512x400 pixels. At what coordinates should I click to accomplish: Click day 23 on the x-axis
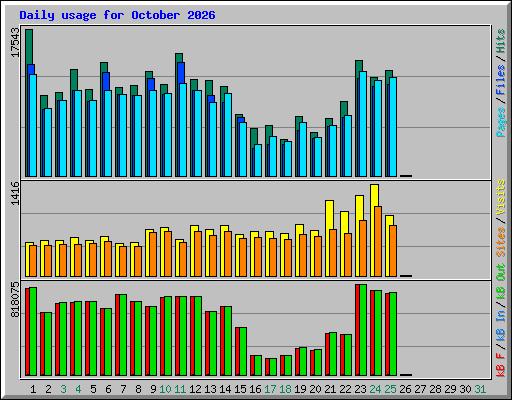pyautogui.click(x=360, y=389)
